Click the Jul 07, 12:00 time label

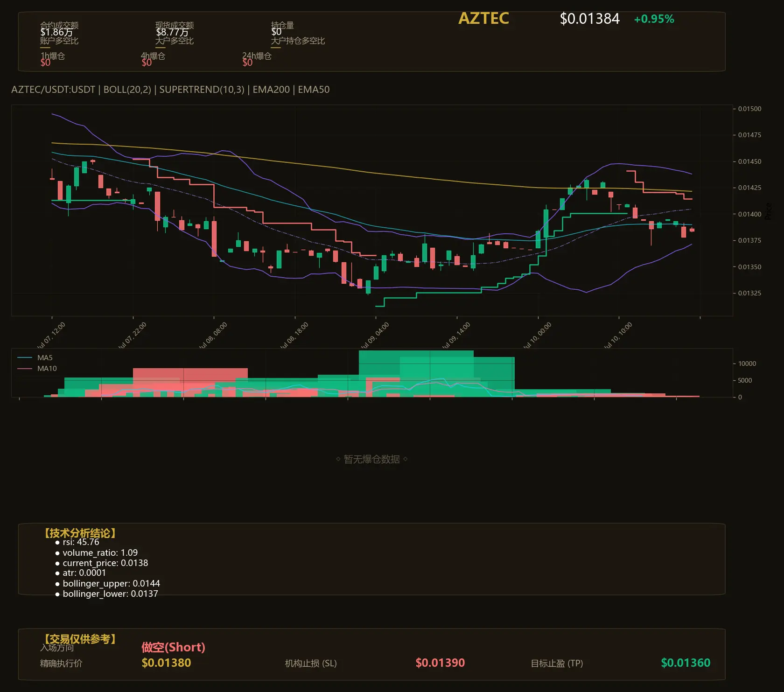click(51, 336)
